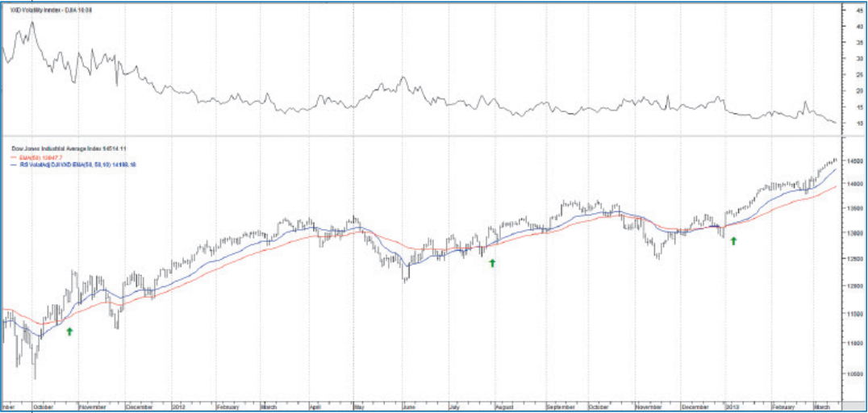Click the green arrow near October 2011
The height and width of the screenshot is (413, 868).
click(69, 331)
